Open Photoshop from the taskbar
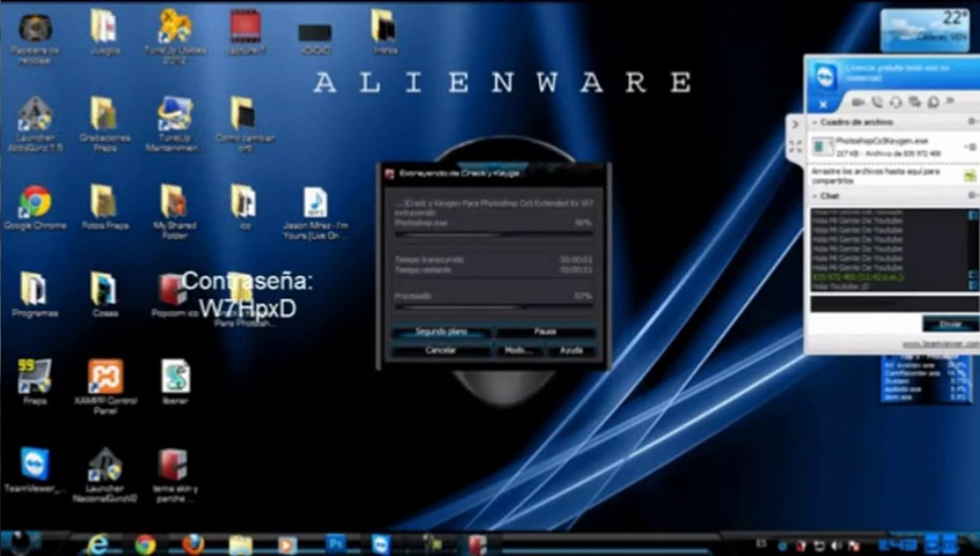 point(334,543)
